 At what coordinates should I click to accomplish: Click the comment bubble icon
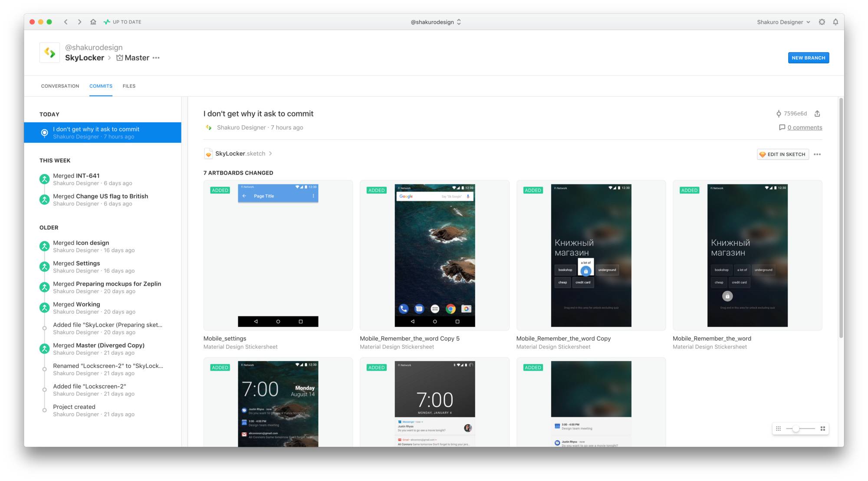tap(782, 128)
